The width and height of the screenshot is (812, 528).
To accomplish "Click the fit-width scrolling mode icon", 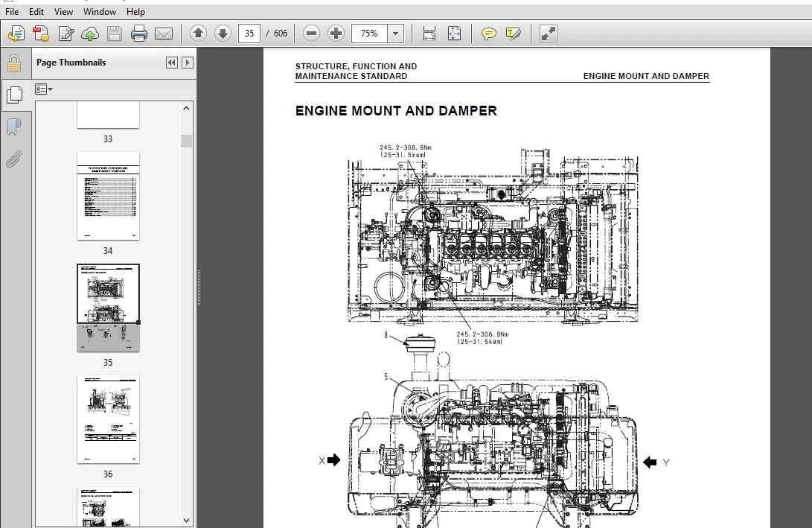I will point(429,34).
